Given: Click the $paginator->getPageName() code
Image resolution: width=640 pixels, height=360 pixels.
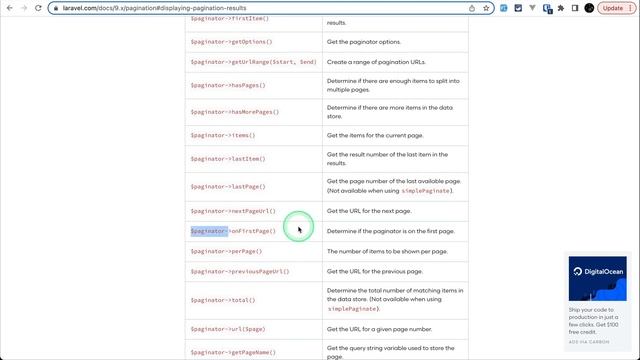Looking at the screenshot, I should (233, 352).
